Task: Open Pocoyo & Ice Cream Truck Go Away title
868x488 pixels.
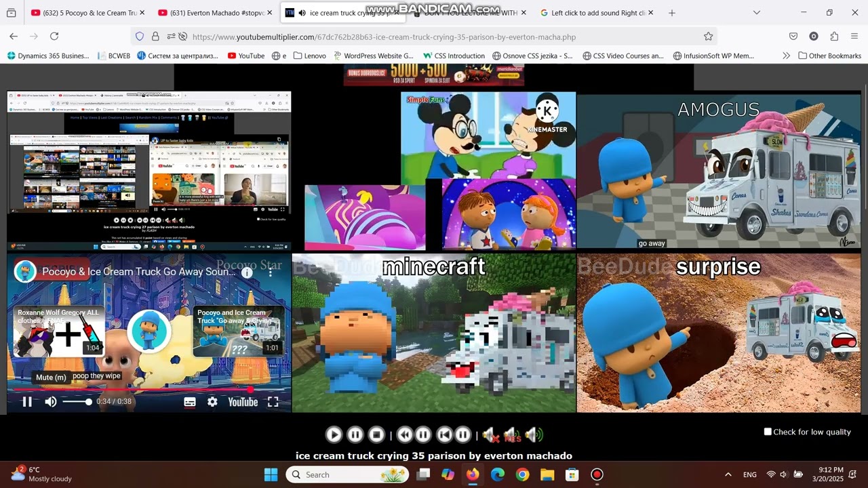Action: point(139,272)
